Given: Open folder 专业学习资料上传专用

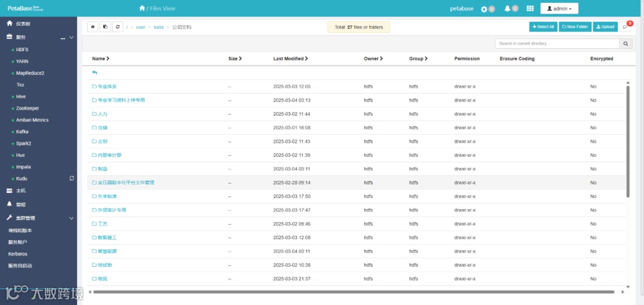Looking at the screenshot, I should pos(121,100).
